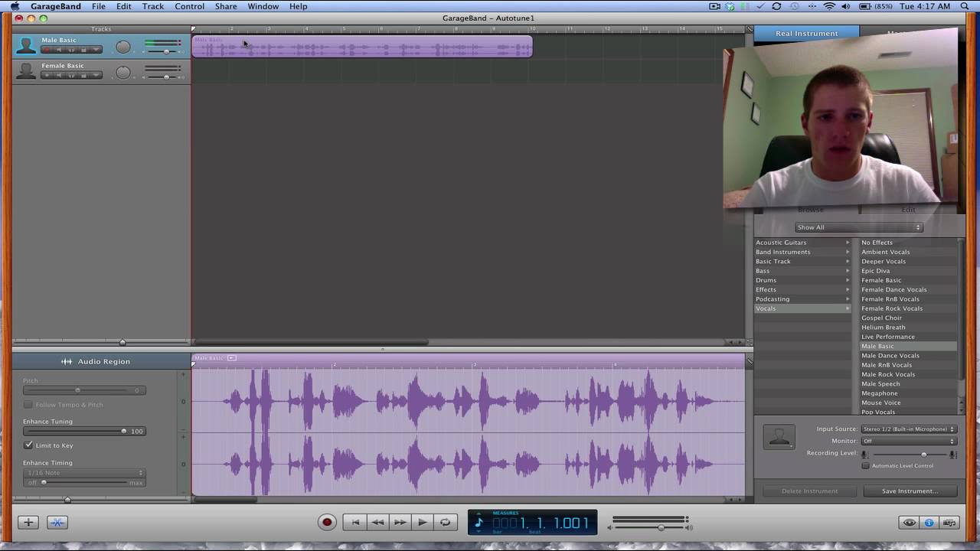
Task: Enable recording on the Female Basic track
Action: [x=47, y=75]
